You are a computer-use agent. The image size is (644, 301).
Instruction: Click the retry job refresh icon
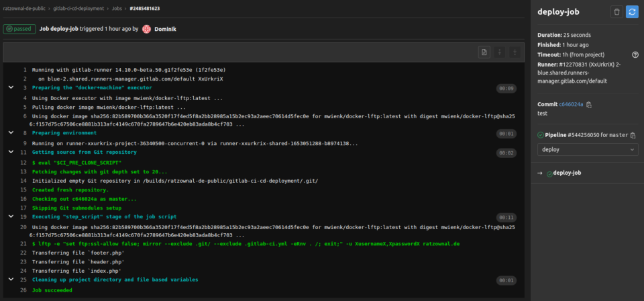(632, 11)
